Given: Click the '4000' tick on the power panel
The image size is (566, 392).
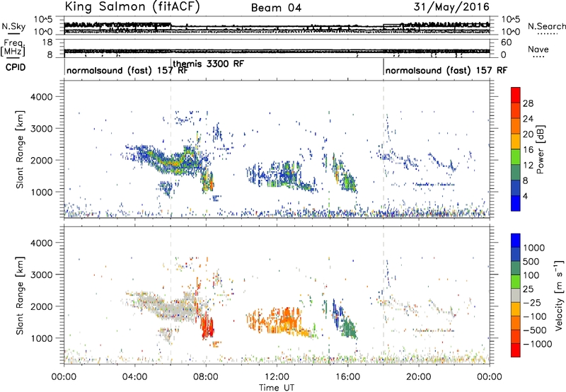Looking at the screenshot, I should pos(42,97).
